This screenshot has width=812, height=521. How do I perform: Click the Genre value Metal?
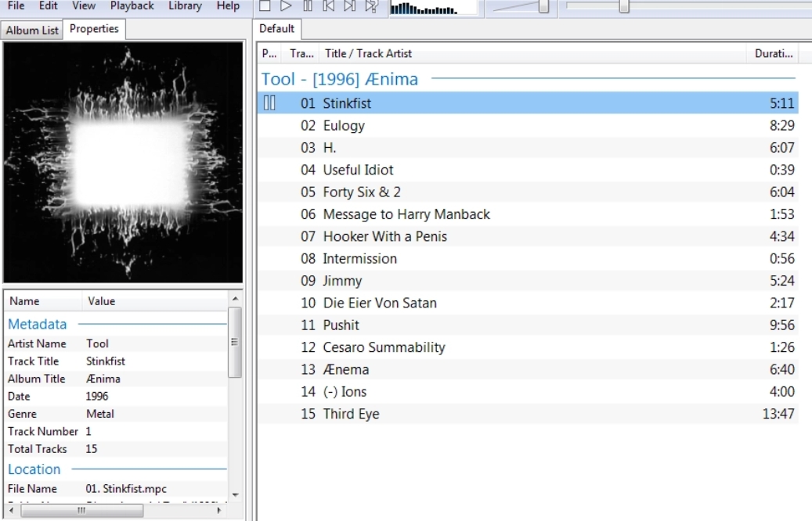100,414
